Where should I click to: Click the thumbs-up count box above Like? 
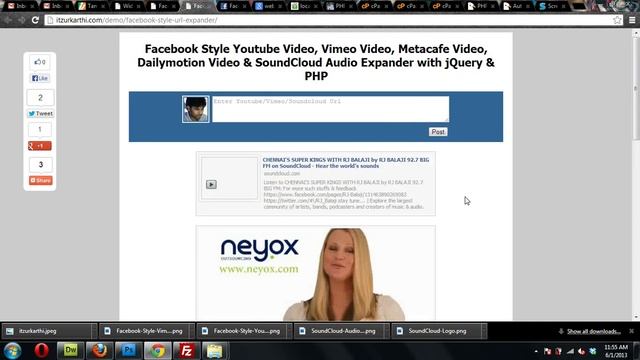pos(40,62)
